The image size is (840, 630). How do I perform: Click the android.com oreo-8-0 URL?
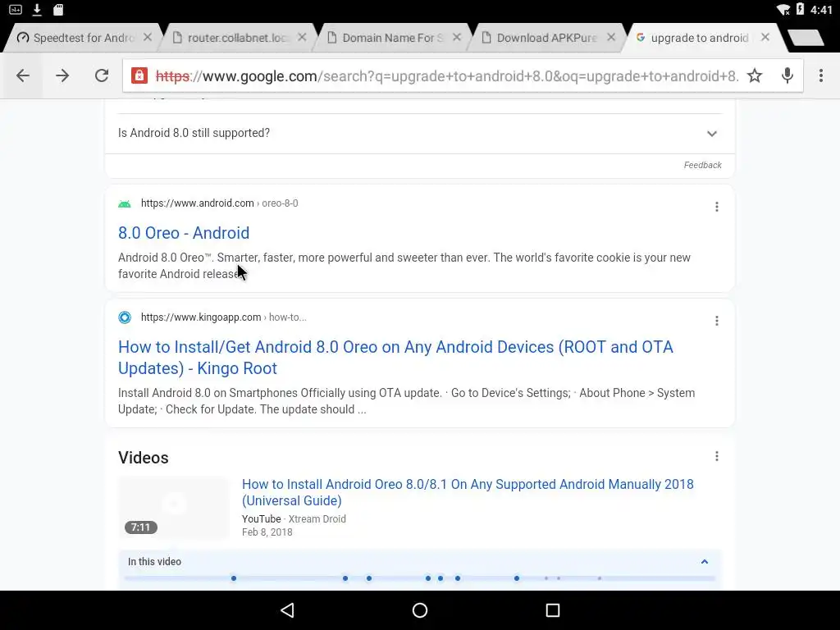coord(220,203)
